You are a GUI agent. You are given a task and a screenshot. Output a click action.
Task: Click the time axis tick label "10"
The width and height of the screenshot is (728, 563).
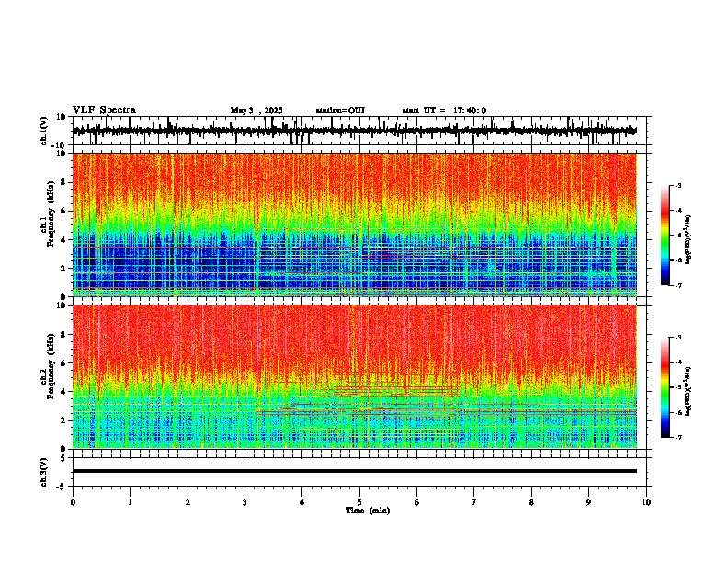[x=646, y=502]
